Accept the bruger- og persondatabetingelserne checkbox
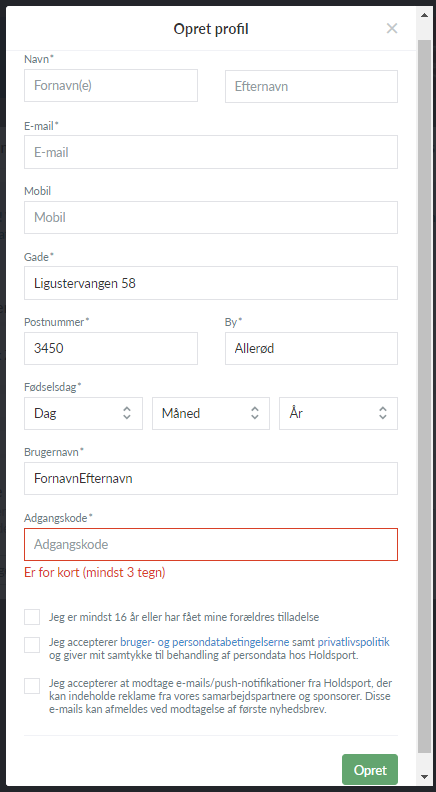This screenshot has height=792, width=436. [32, 645]
